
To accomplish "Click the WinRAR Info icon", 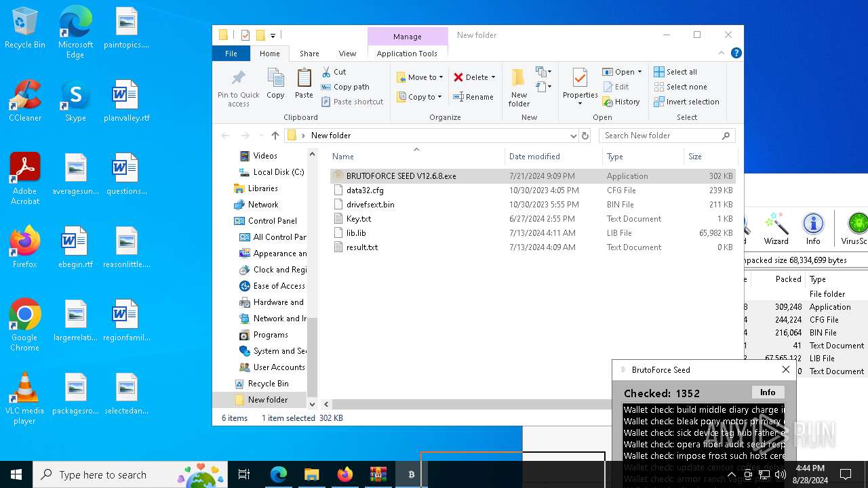I will [813, 229].
